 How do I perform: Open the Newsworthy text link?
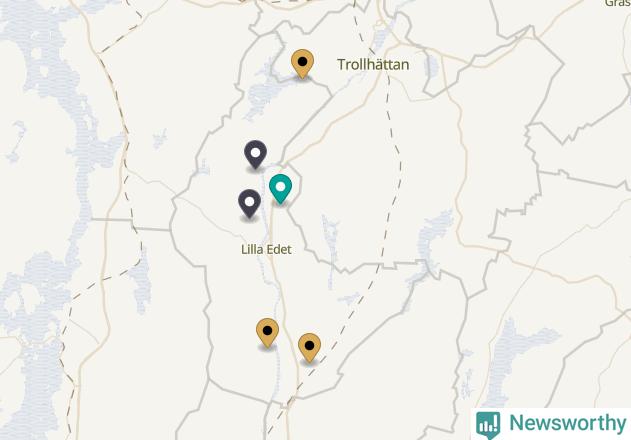click(x=568, y=423)
